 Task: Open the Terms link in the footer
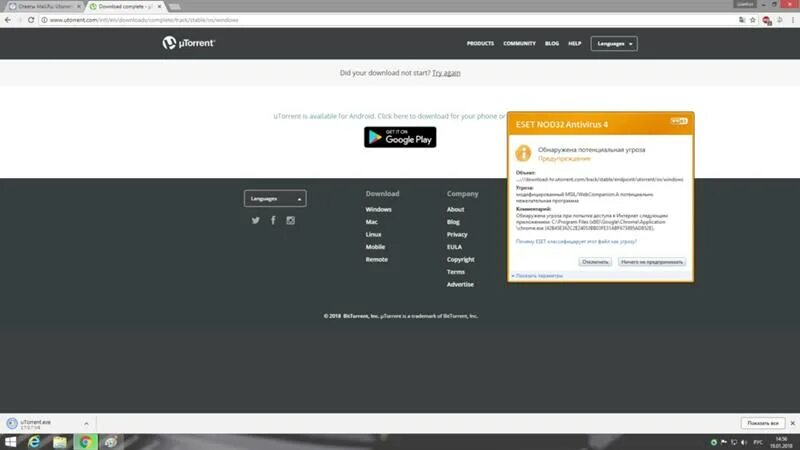pos(456,272)
